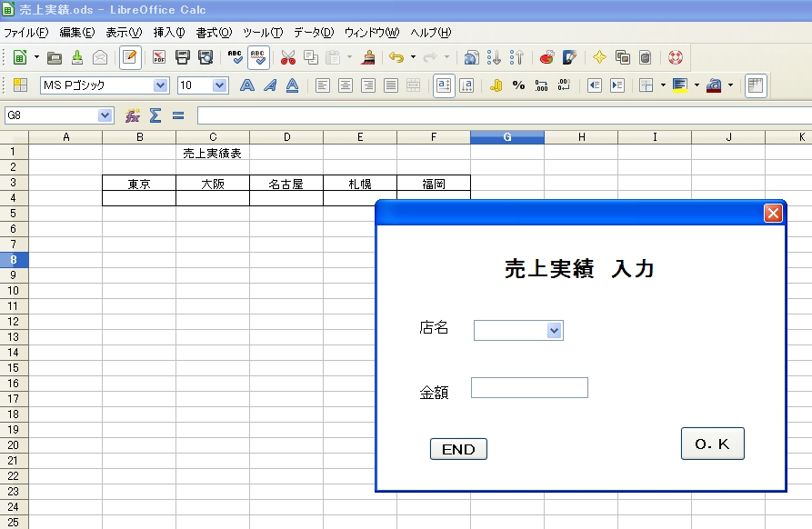Screen dimensions: 812x529
Task: Expand the 店名 combo box
Action: coord(554,331)
